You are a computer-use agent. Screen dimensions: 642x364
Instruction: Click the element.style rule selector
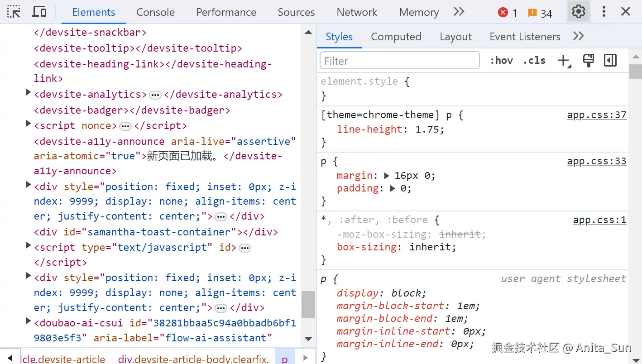[x=359, y=81]
